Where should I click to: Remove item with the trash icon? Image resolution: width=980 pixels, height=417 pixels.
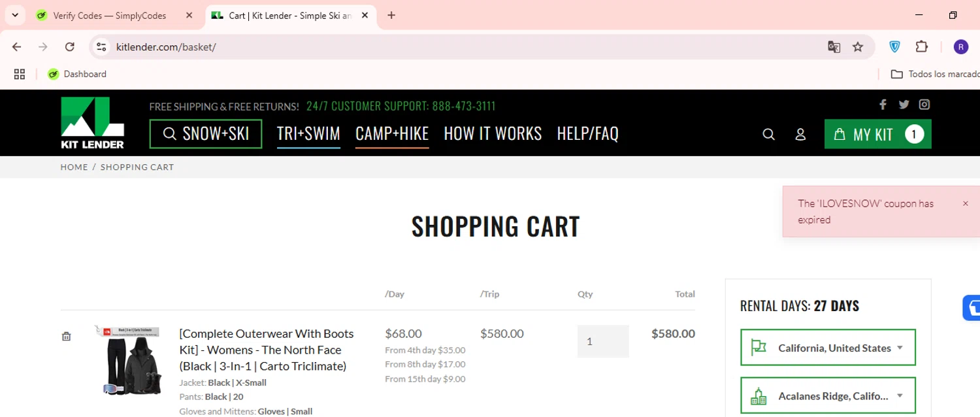[66, 337]
